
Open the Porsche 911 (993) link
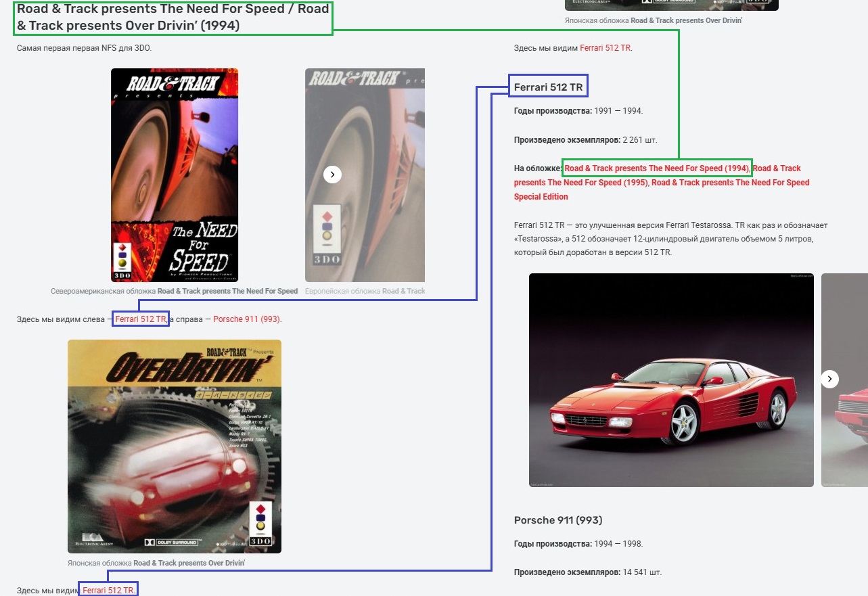pos(246,319)
